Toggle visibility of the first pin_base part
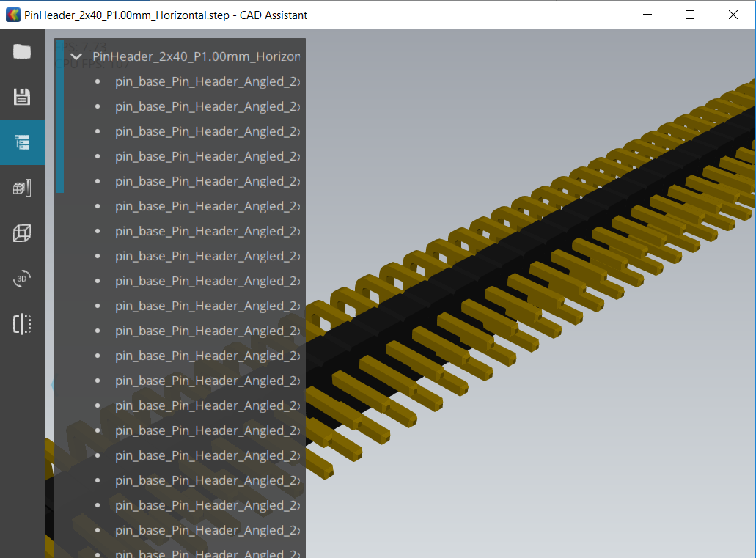The image size is (756, 558). [96, 81]
